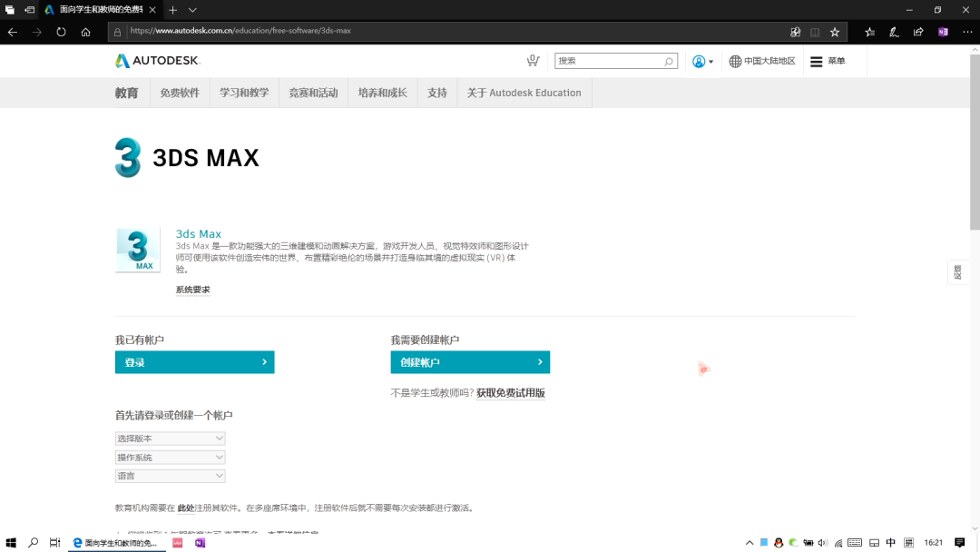Click the 创建帐户 button
Image resolution: width=980 pixels, height=552 pixels.
pyautogui.click(x=470, y=362)
